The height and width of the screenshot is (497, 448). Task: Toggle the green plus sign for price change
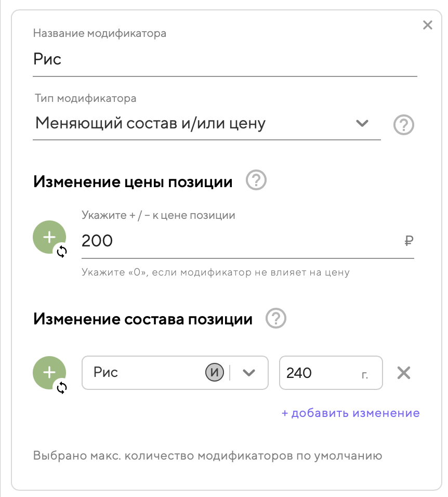pos(49,237)
